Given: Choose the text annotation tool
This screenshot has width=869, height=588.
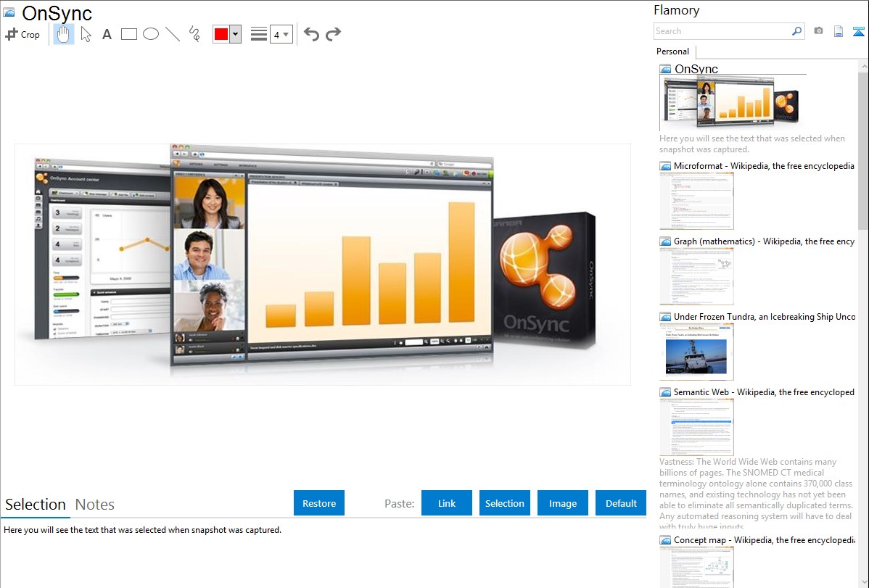Looking at the screenshot, I should pos(107,34).
